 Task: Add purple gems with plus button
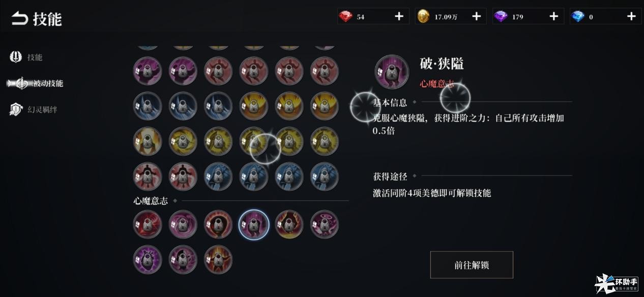tap(554, 16)
